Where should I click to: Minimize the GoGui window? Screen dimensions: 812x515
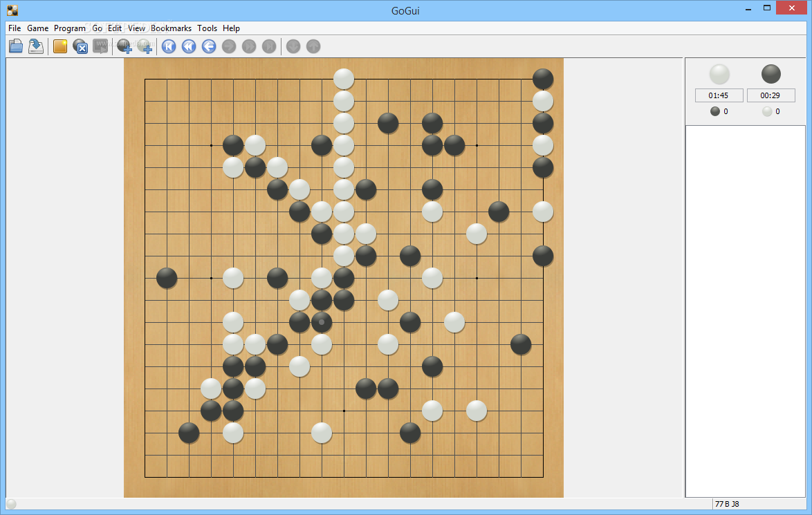click(x=748, y=9)
